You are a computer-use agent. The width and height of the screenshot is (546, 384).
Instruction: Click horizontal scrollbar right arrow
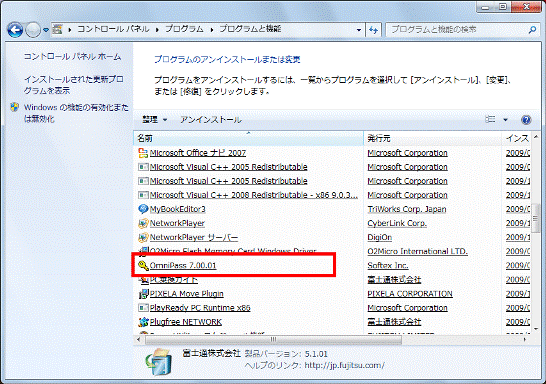pyautogui.click(x=525, y=339)
